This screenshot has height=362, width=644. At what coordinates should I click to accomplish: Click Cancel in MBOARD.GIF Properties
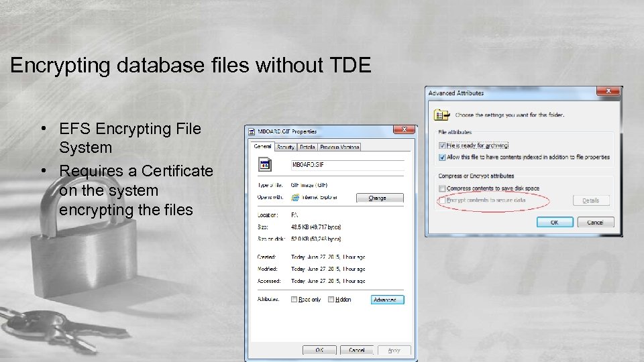(356, 350)
